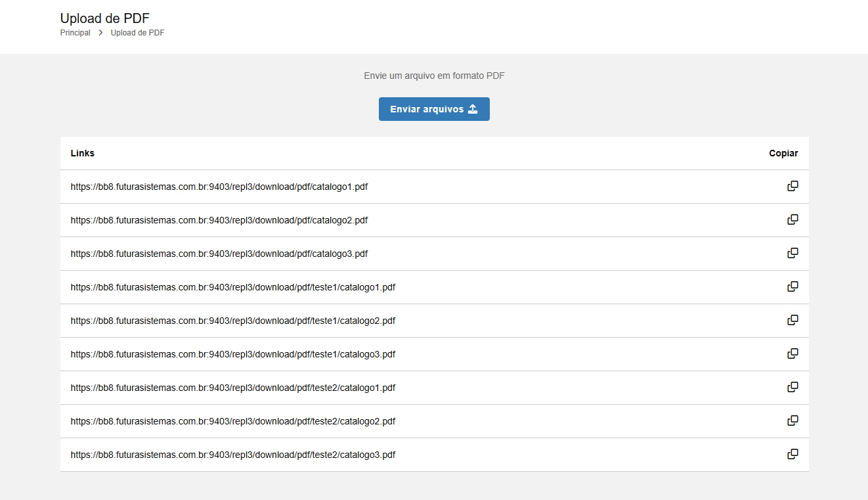Copy the teste2/catalogo2.pdf link
Image resolution: width=868 pixels, height=500 pixels.
(x=792, y=420)
